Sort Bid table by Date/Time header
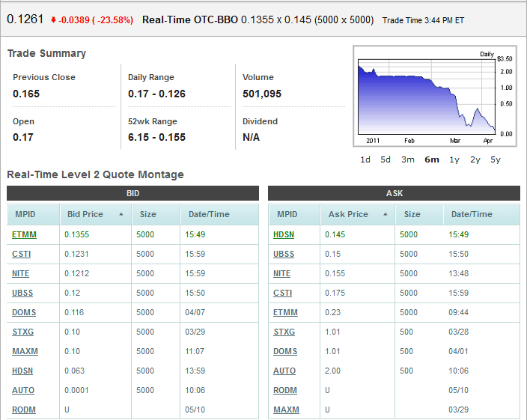This screenshot has height=420, width=527. pyautogui.click(x=209, y=214)
